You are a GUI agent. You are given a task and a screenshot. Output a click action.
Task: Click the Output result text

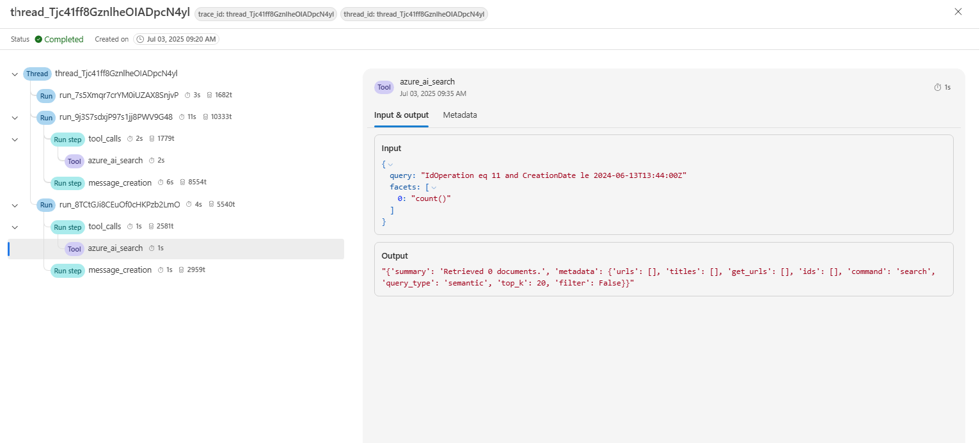tap(658, 277)
